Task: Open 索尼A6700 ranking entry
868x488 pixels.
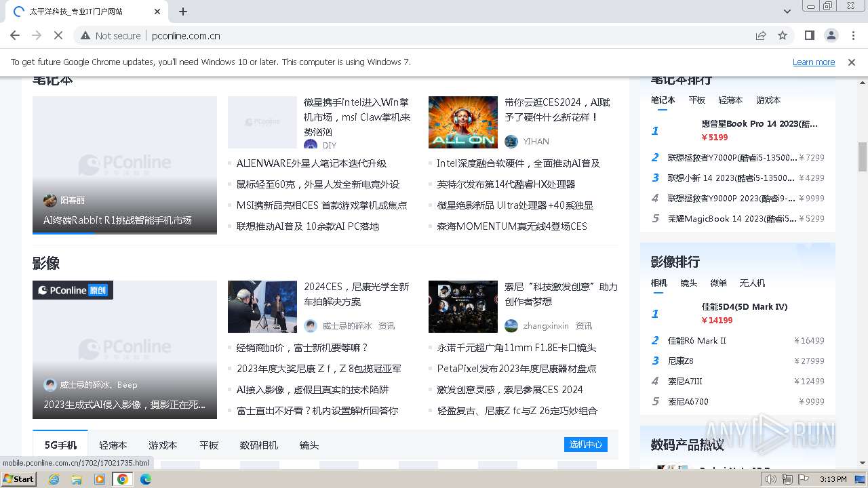Action: point(688,401)
